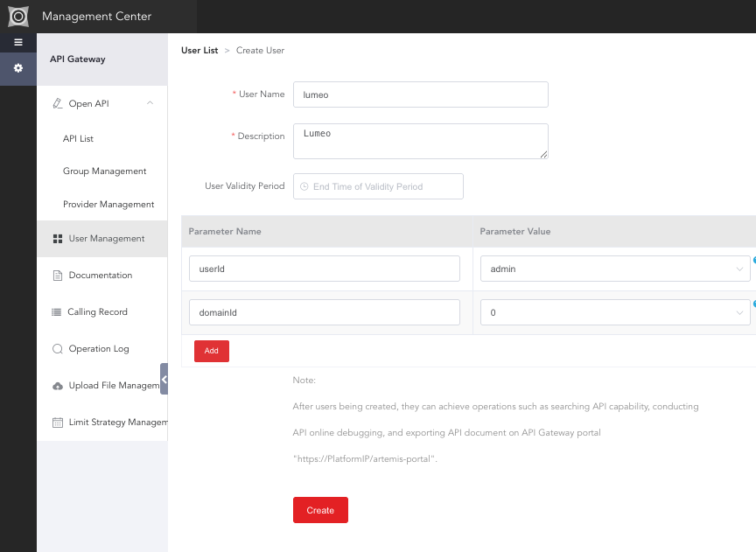Click the userId parameter name field
This screenshot has height=552, width=756.
[x=325, y=269]
